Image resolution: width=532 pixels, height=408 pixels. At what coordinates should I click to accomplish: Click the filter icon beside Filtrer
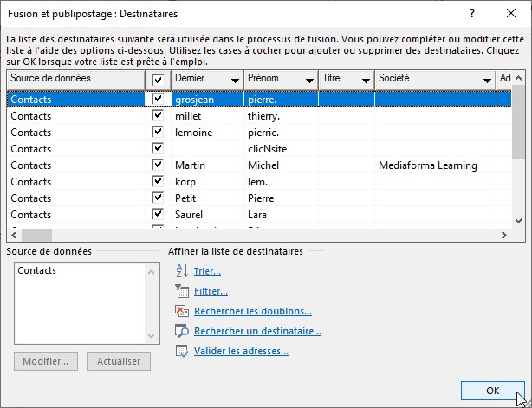point(181,291)
